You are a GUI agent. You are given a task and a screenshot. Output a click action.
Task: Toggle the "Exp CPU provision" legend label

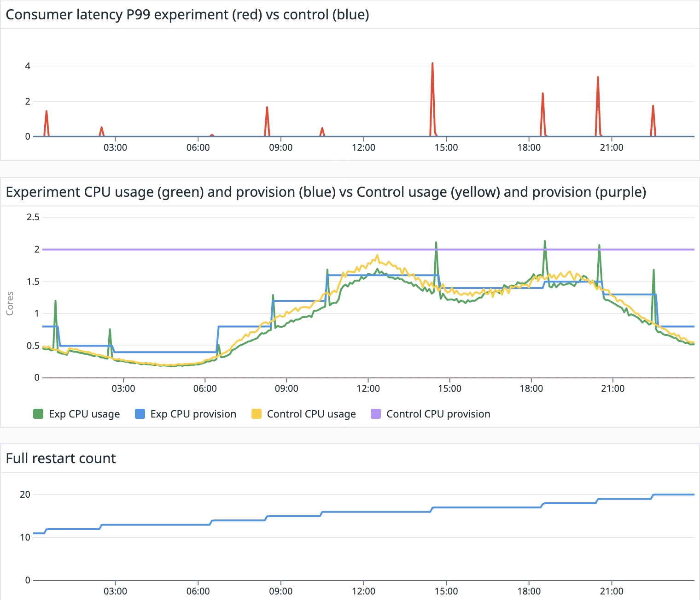193,414
